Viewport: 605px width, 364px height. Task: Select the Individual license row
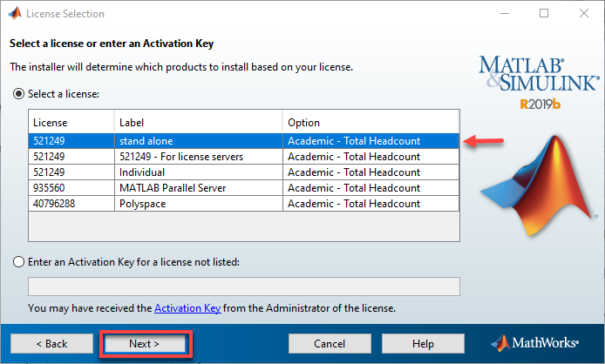pyautogui.click(x=244, y=172)
